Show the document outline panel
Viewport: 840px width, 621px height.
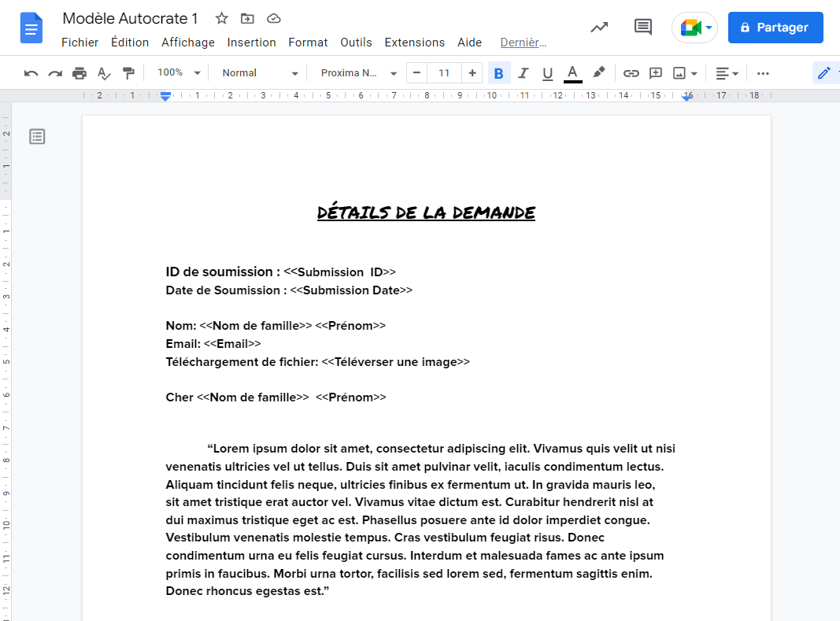click(37, 137)
